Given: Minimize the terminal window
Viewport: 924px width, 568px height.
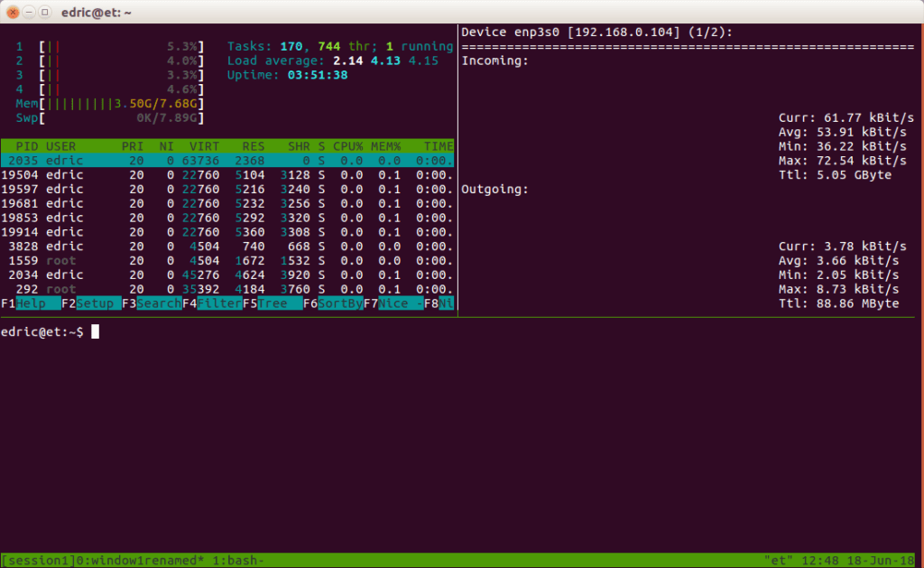Looking at the screenshot, I should [x=28, y=12].
